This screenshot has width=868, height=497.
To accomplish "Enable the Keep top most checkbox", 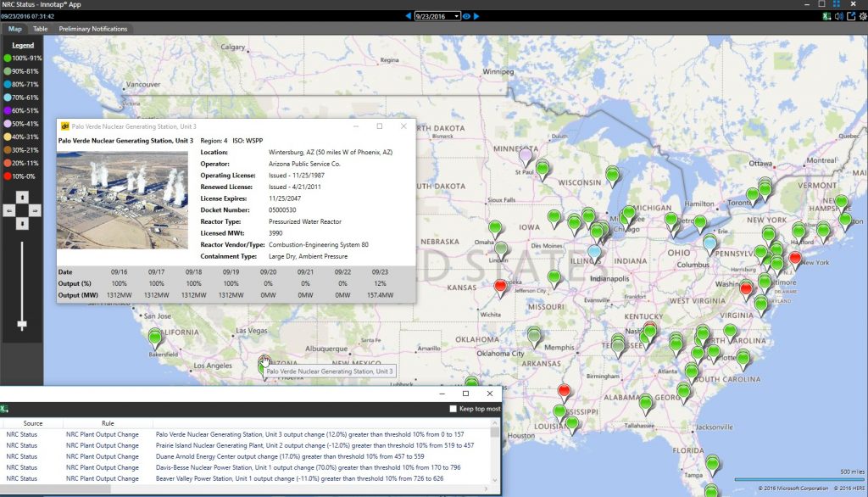I will (453, 409).
